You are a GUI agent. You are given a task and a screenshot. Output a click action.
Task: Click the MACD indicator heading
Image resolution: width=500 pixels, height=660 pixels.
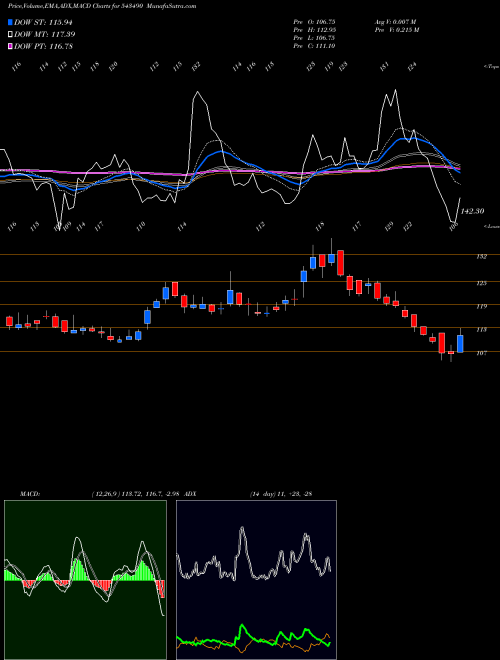pyautogui.click(x=30, y=494)
